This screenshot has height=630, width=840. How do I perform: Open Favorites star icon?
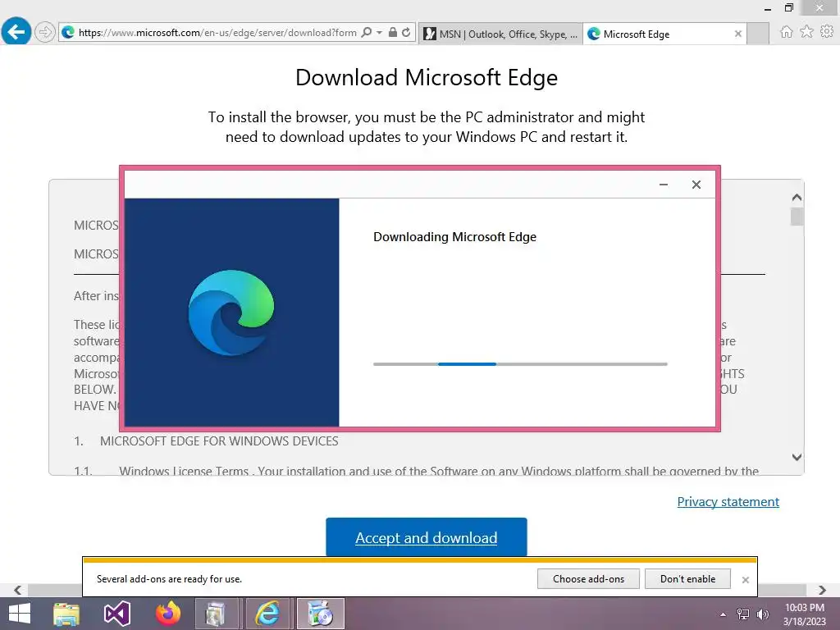[806, 32]
